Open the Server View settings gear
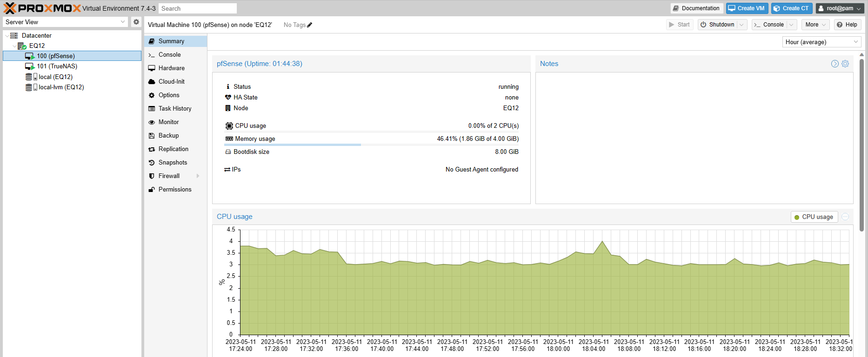This screenshot has width=868, height=357. (x=136, y=22)
